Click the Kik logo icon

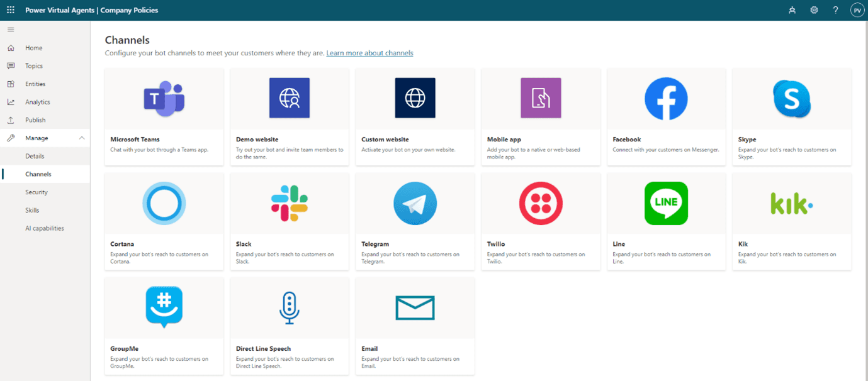[792, 203]
